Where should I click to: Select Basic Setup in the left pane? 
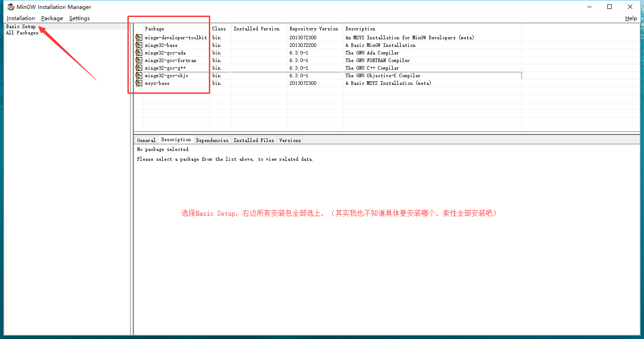coord(21,26)
